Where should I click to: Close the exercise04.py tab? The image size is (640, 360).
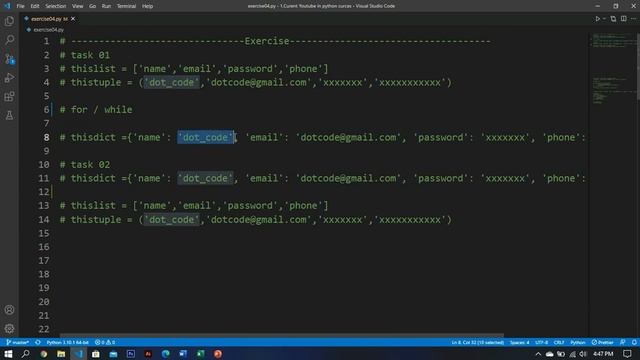coord(73,19)
